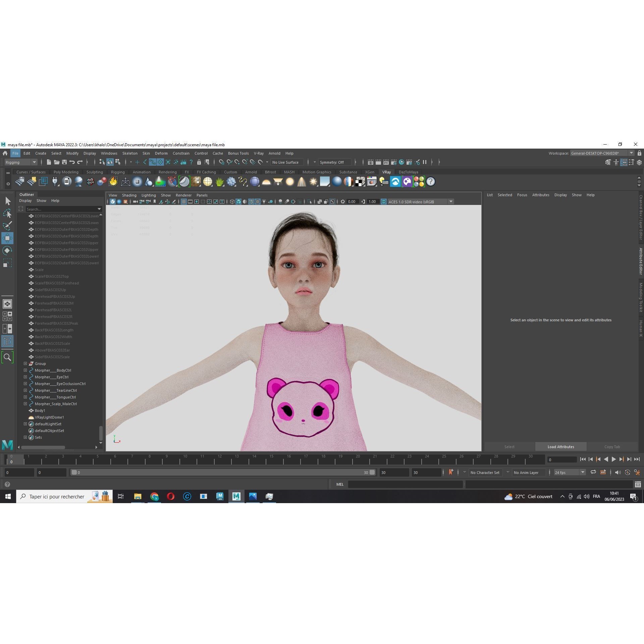Open the Skeleton menu
This screenshot has width=644, height=644.
pyautogui.click(x=130, y=153)
